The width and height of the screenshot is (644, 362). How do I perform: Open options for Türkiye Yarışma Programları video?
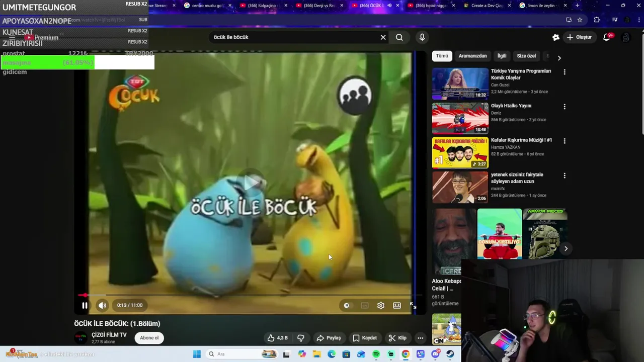pyautogui.click(x=565, y=72)
